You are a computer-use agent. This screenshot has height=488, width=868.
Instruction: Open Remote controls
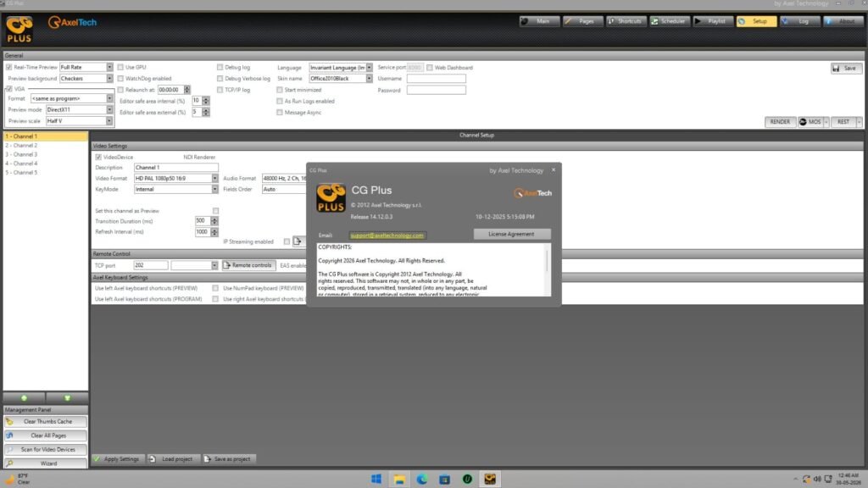tap(248, 265)
